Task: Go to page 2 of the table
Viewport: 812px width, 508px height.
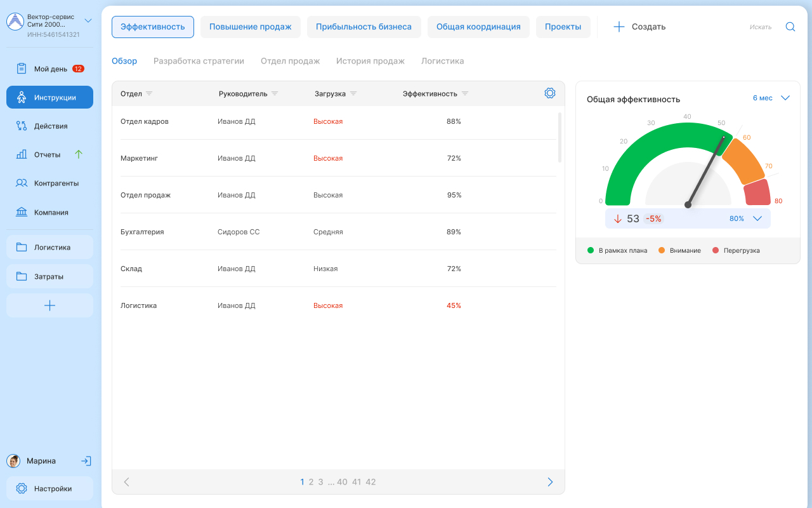Action: point(311,482)
